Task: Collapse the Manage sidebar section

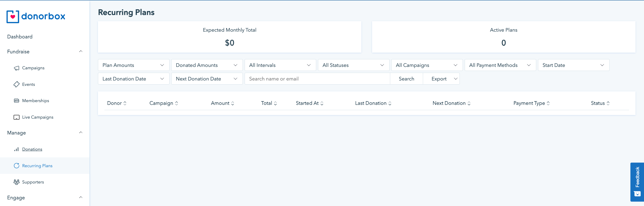Action: pyautogui.click(x=81, y=132)
